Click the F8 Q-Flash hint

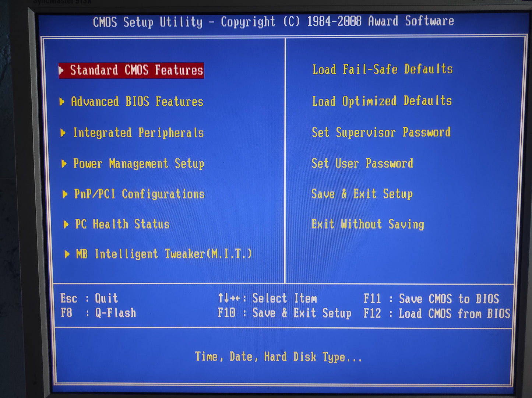98,313
